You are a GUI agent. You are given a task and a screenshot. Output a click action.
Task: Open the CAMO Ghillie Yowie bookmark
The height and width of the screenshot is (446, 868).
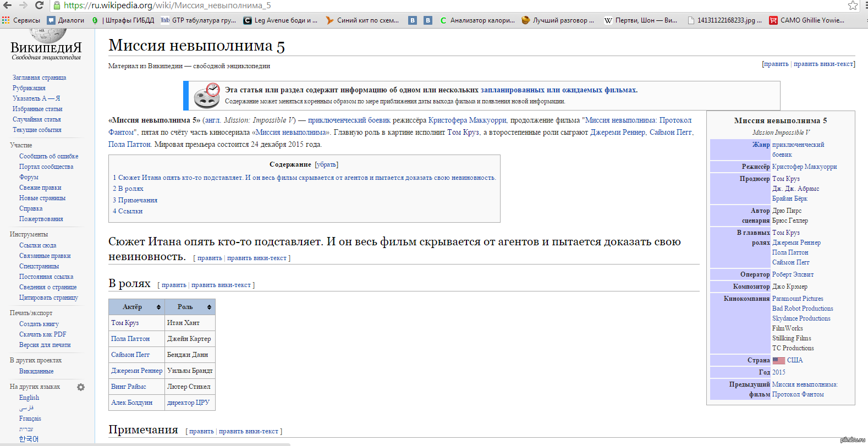point(807,20)
